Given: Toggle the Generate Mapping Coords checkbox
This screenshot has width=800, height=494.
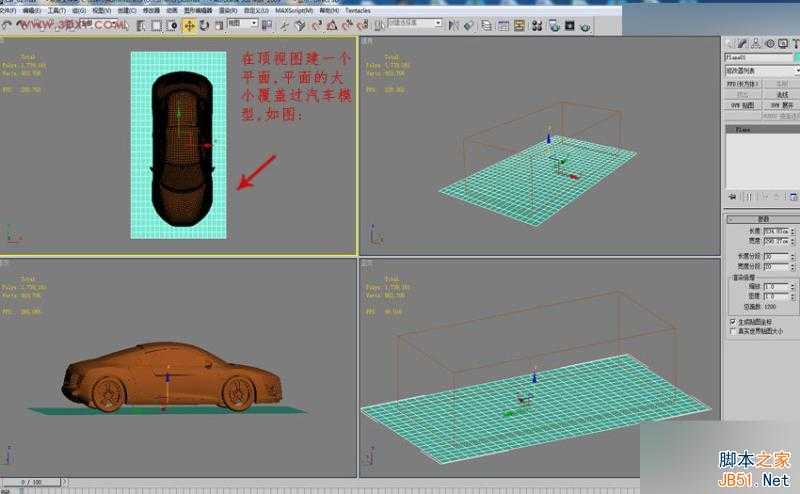Looking at the screenshot, I should pos(733,322).
